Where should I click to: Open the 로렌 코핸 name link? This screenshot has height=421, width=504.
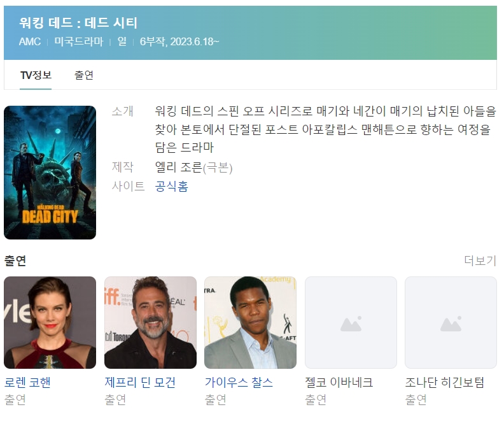pyautogui.click(x=27, y=382)
